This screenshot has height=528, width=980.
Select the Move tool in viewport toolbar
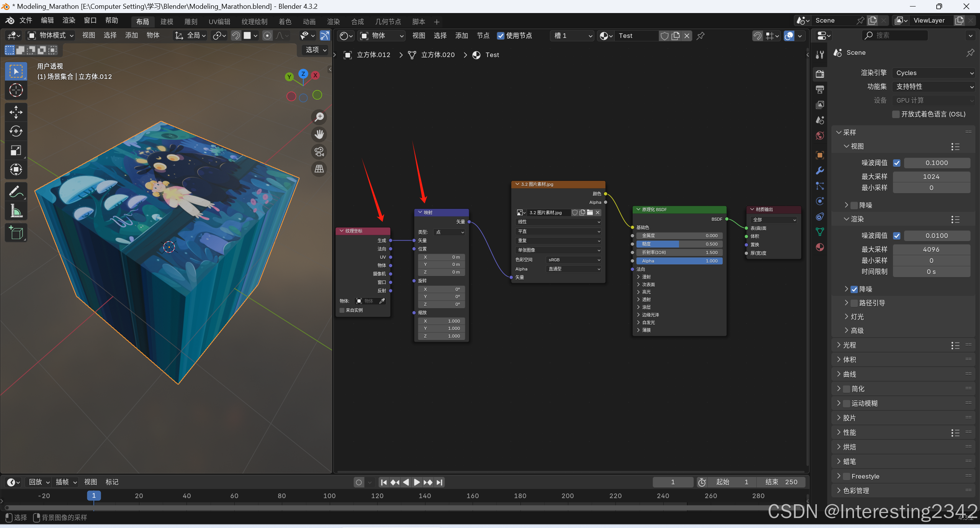coord(16,112)
